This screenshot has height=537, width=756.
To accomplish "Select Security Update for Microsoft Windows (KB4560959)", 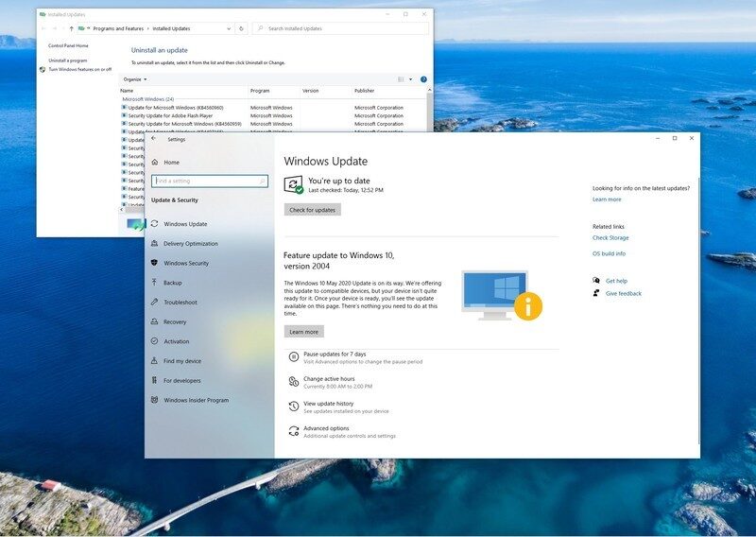I will (x=184, y=124).
